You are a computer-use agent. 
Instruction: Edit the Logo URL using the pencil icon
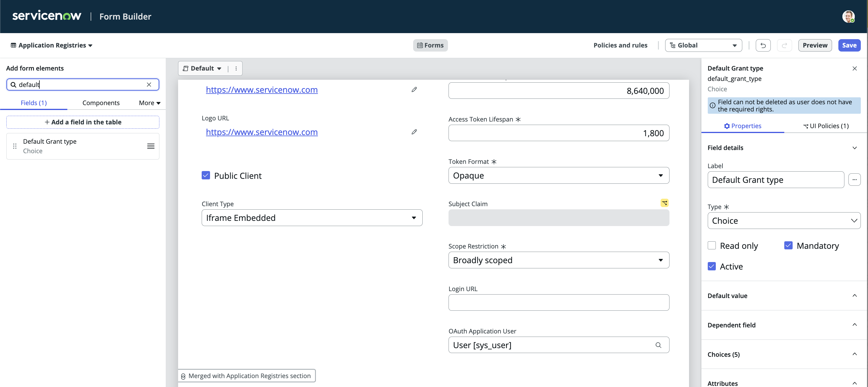pyautogui.click(x=414, y=132)
